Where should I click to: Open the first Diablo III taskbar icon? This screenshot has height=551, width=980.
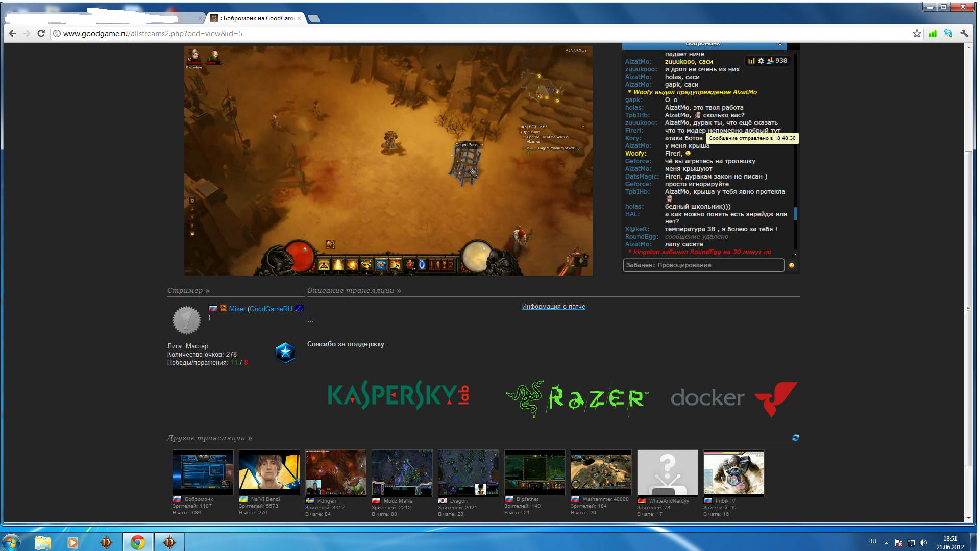(106, 542)
